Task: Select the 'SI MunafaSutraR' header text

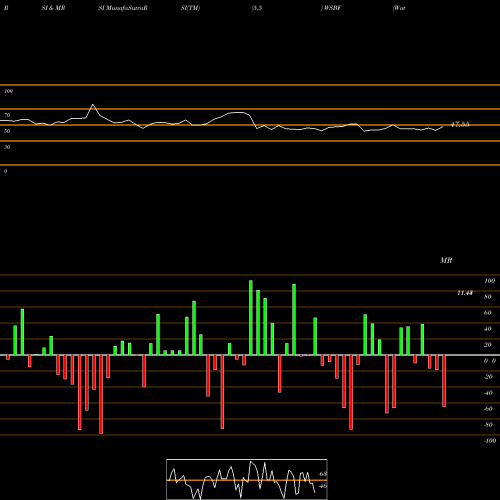Action: 123,8
